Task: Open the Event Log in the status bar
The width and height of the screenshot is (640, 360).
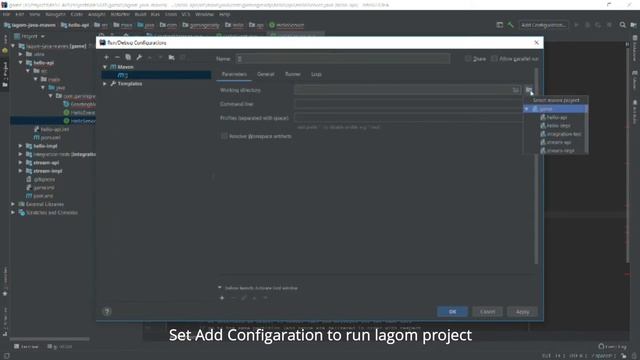Action: click(612, 347)
